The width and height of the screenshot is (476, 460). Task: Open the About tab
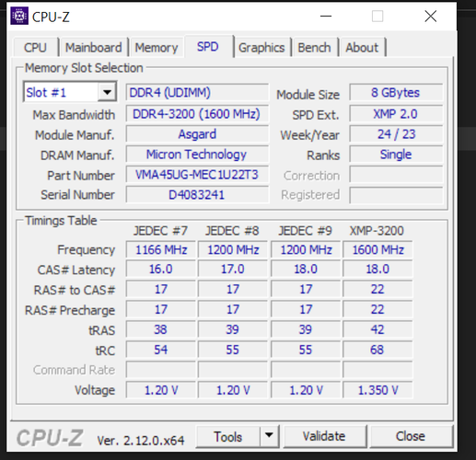pyautogui.click(x=362, y=48)
